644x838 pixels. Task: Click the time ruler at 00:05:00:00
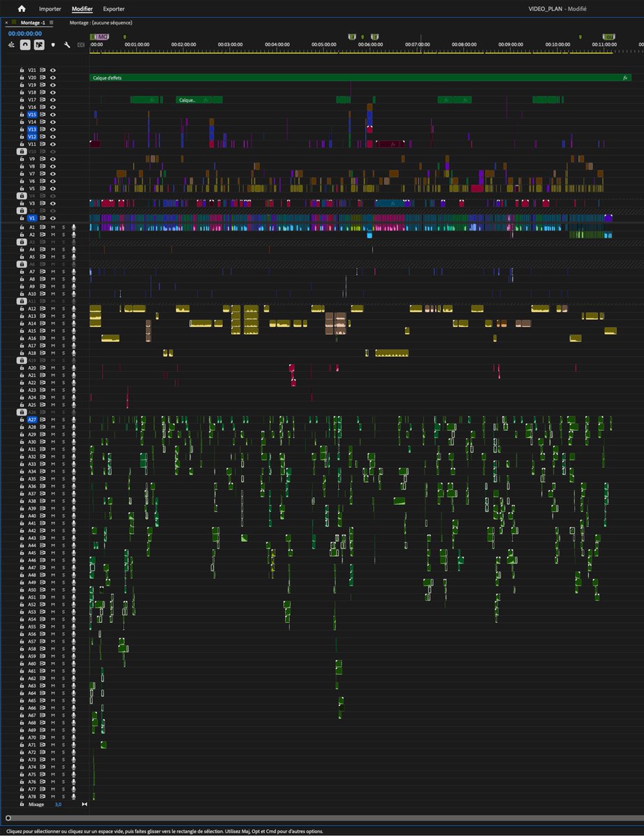[x=323, y=44]
